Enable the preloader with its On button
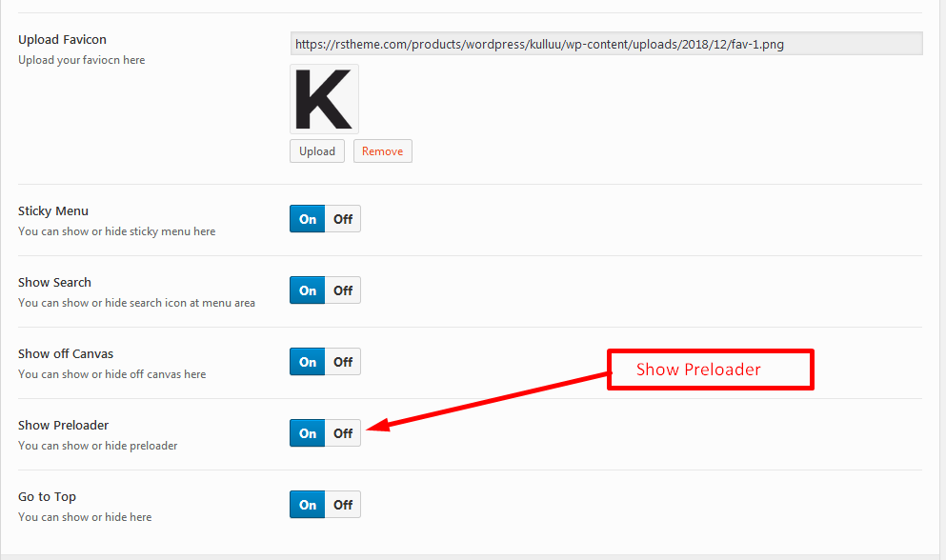This screenshot has width=946, height=560. tap(308, 433)
